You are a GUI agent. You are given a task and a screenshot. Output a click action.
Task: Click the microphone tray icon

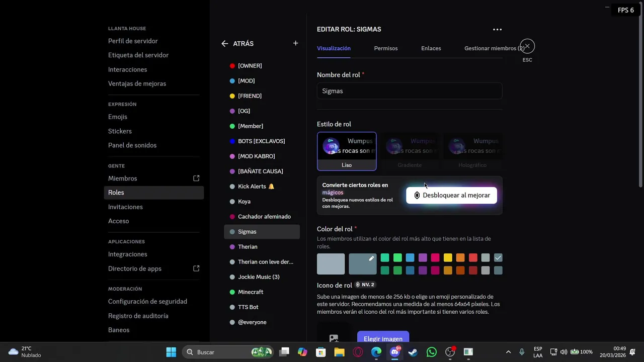click(522, 352)
